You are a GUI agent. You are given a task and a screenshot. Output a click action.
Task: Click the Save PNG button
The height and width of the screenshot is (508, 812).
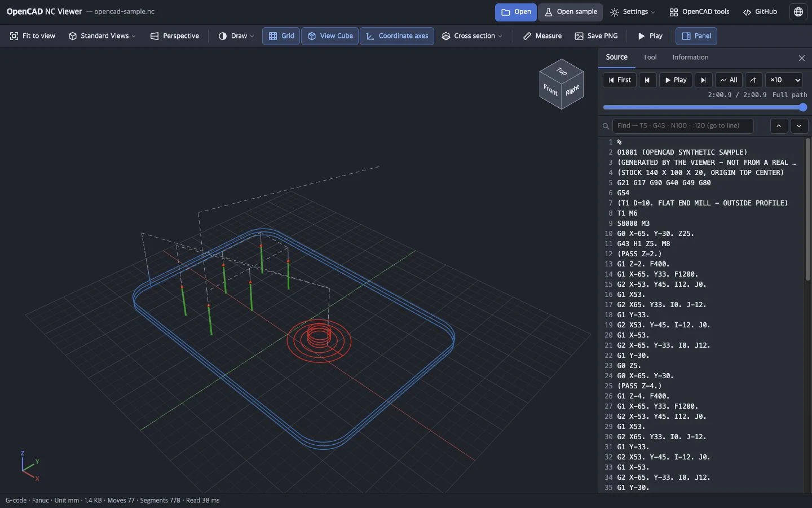pyautogui.click(x=596, y=36)
